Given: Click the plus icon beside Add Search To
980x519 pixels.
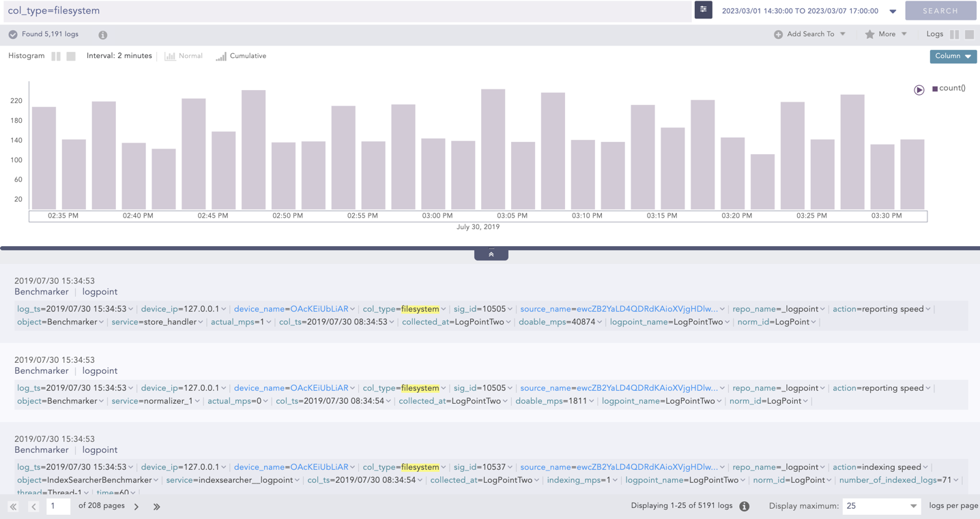Looking at the screenshot, I should pyautogui.click(x=777, y=33).
